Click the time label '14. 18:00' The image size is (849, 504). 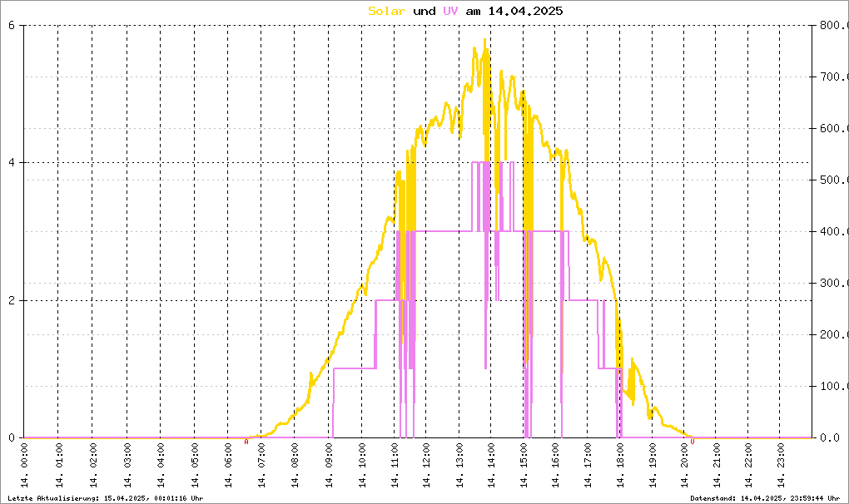(x=620, y=465)
